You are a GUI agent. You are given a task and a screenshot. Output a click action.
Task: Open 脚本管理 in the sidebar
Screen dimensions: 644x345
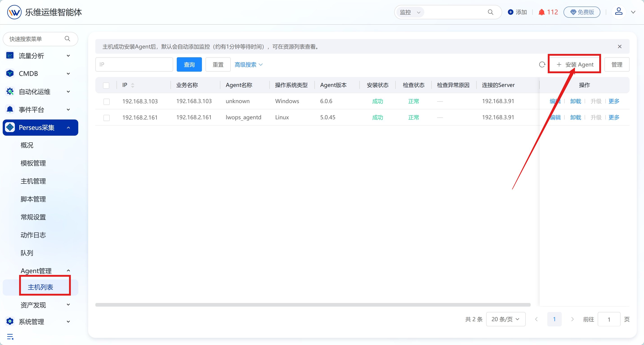tap(33, 199)
